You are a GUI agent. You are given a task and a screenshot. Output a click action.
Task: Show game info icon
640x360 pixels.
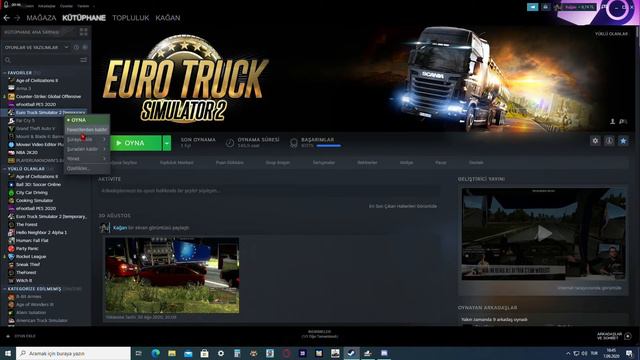609,141
